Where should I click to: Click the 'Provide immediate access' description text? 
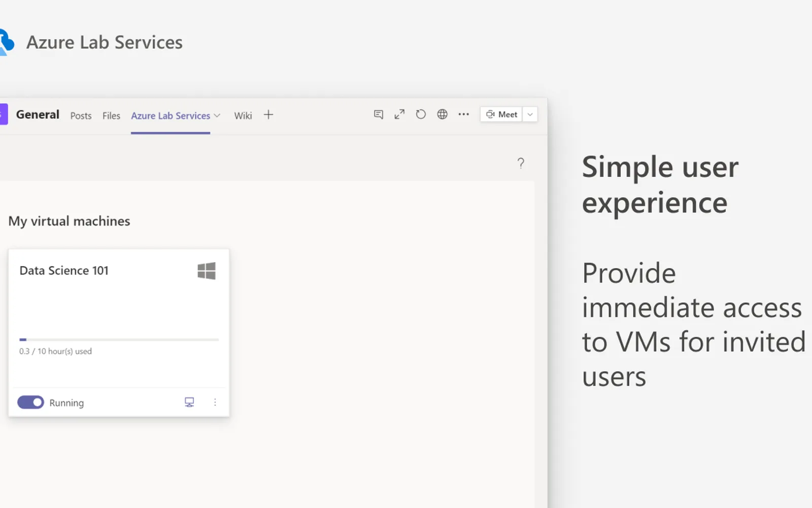pos(694,324)
